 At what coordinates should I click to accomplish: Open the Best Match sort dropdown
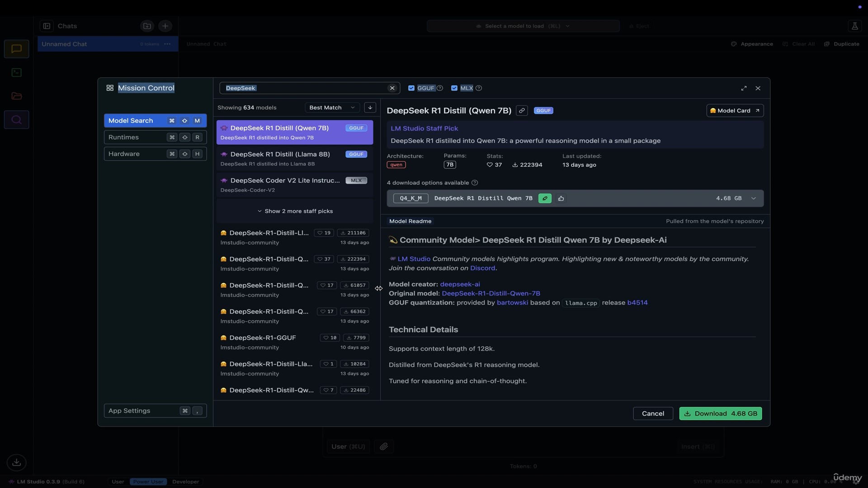332,108
